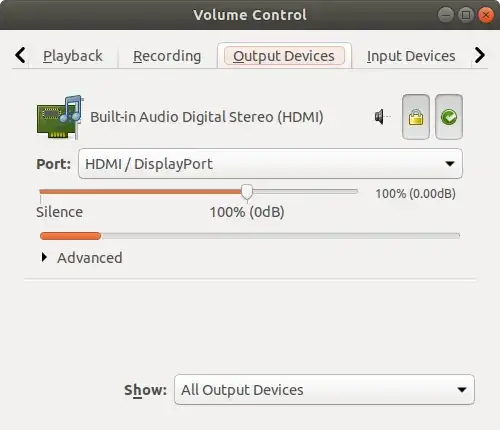
Task: Switch to the Input Devices tab
Action: tap(411, 56)
